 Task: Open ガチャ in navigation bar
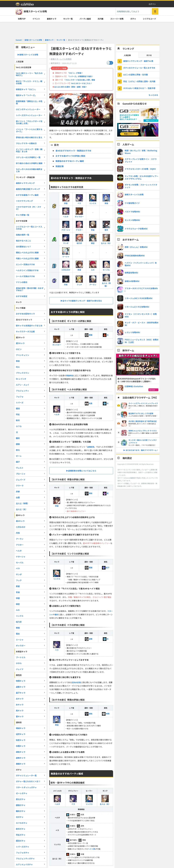click(x=133, y=19)
